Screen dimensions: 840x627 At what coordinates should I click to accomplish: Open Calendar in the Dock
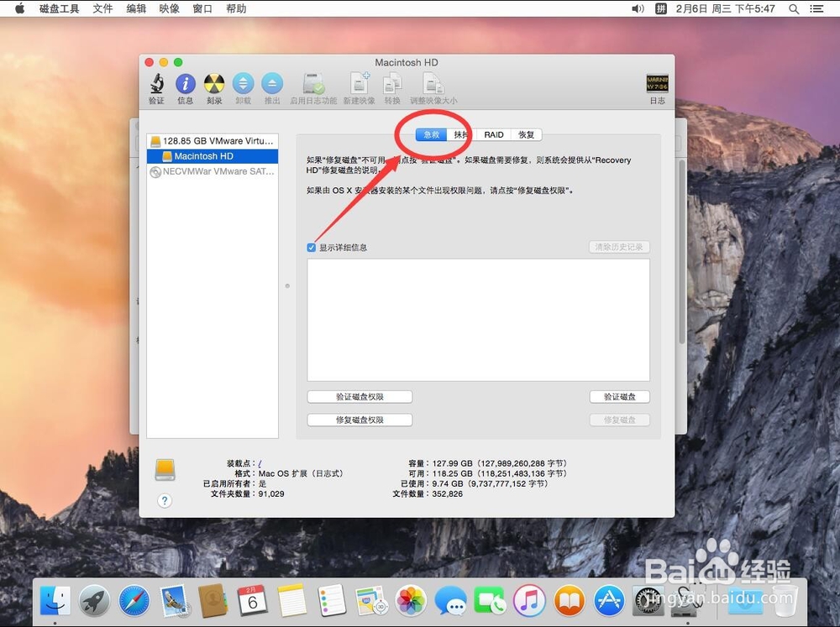pos(252,600)
